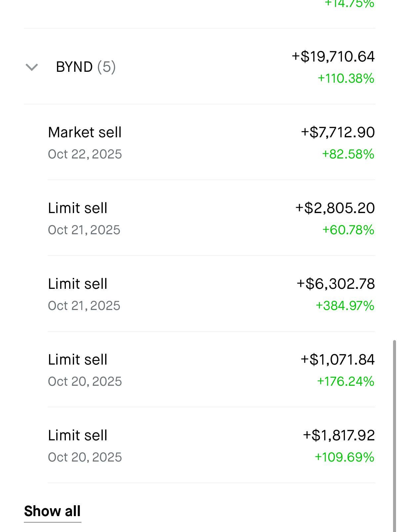Click the Oct 22, 2025 date

click(x=85, y=154)
